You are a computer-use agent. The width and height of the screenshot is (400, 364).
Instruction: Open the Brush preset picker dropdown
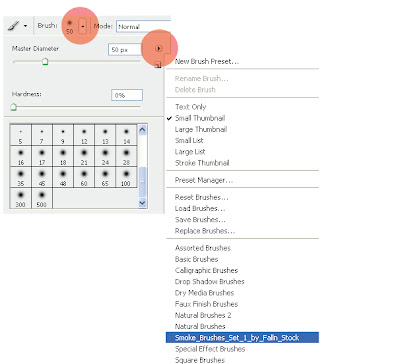(83, 26)
